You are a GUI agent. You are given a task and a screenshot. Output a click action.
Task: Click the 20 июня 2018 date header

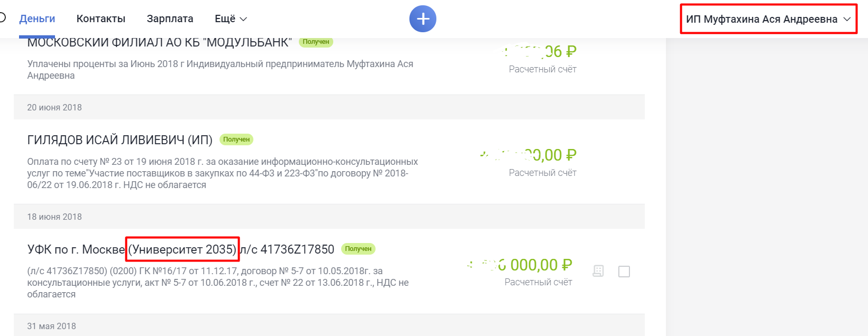point(54,107)
